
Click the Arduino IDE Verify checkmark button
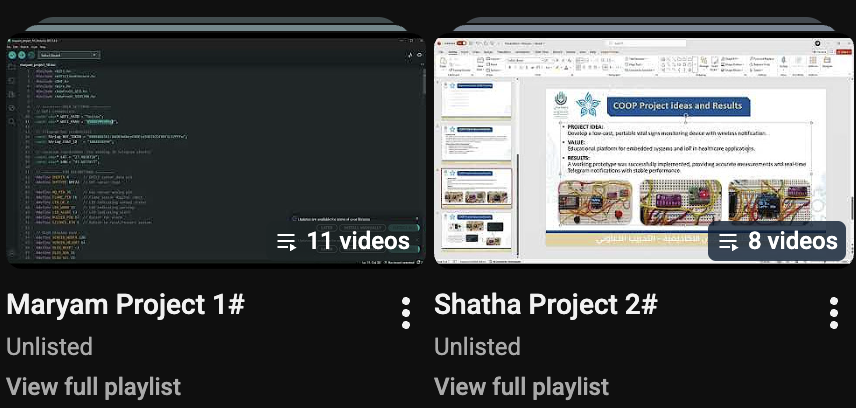12,55
